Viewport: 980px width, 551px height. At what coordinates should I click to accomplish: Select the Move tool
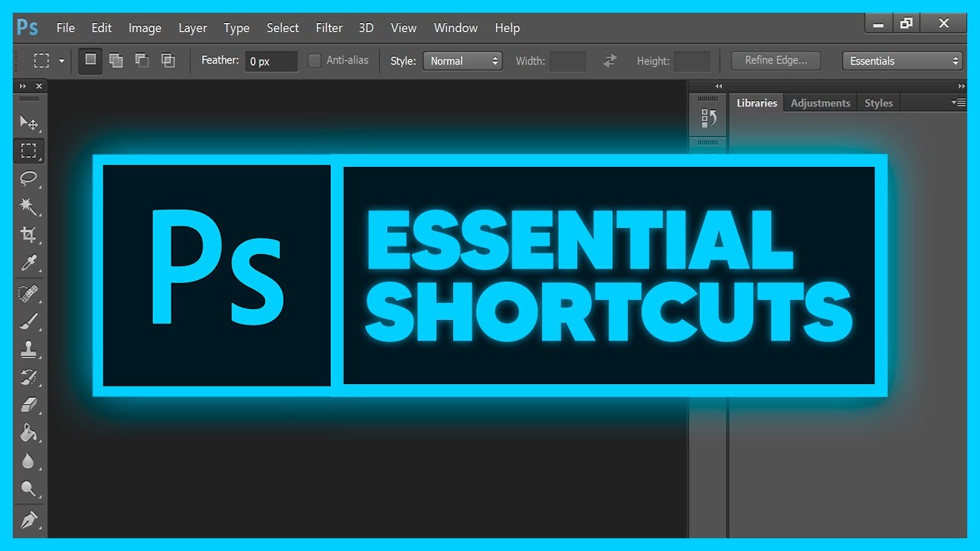point(28,122)
